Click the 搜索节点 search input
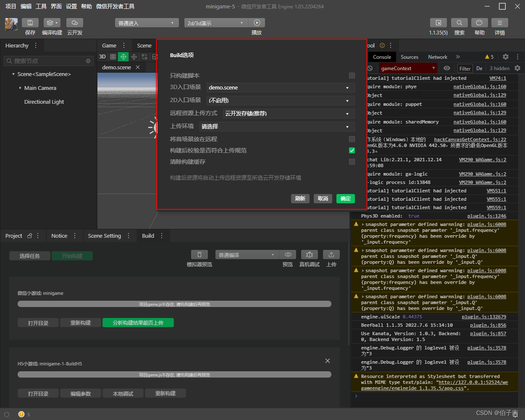 click(48, 61)
